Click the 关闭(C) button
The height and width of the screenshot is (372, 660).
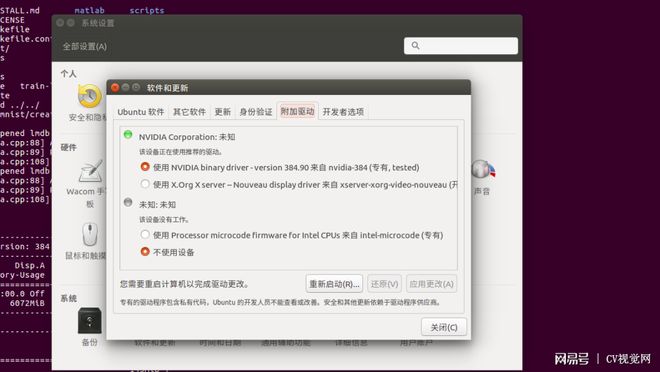pos(444,327)
